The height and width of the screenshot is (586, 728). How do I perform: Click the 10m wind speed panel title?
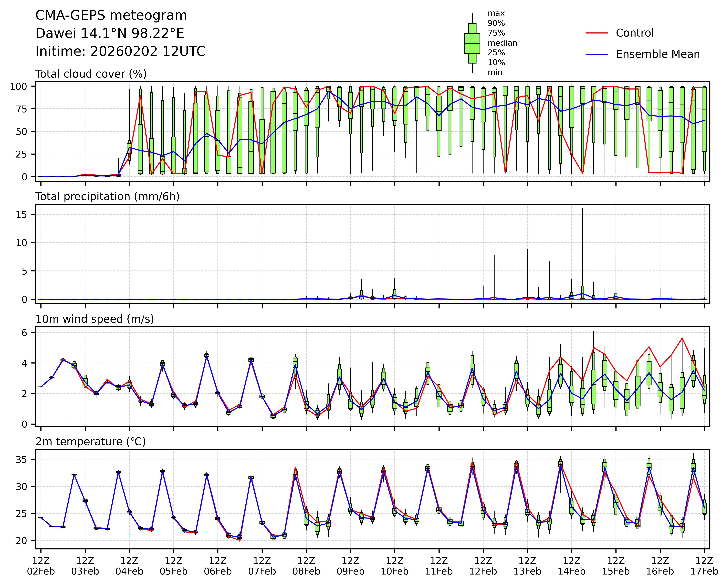[95, 319]
